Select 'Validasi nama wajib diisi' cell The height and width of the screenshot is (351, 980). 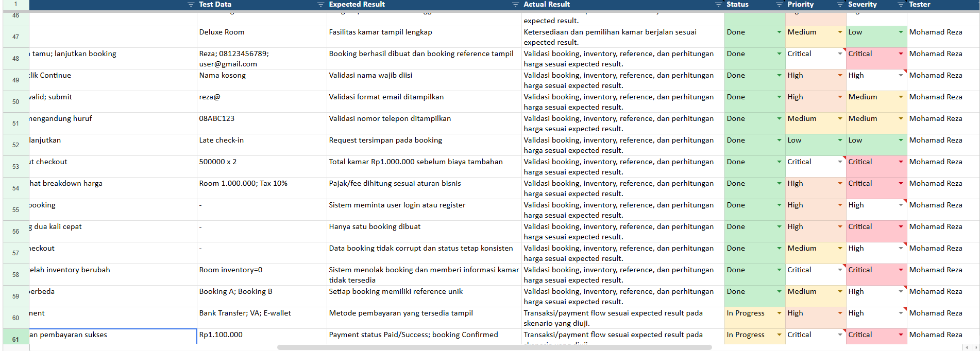tap(424, 80)
